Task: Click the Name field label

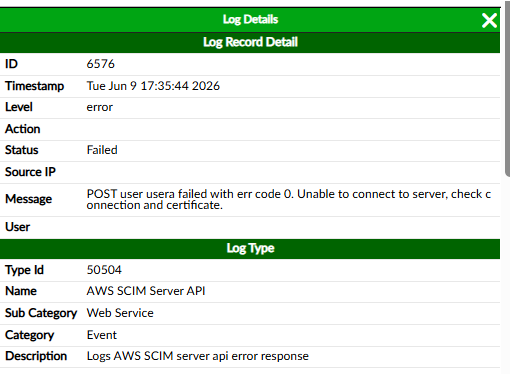Action: 21,291
